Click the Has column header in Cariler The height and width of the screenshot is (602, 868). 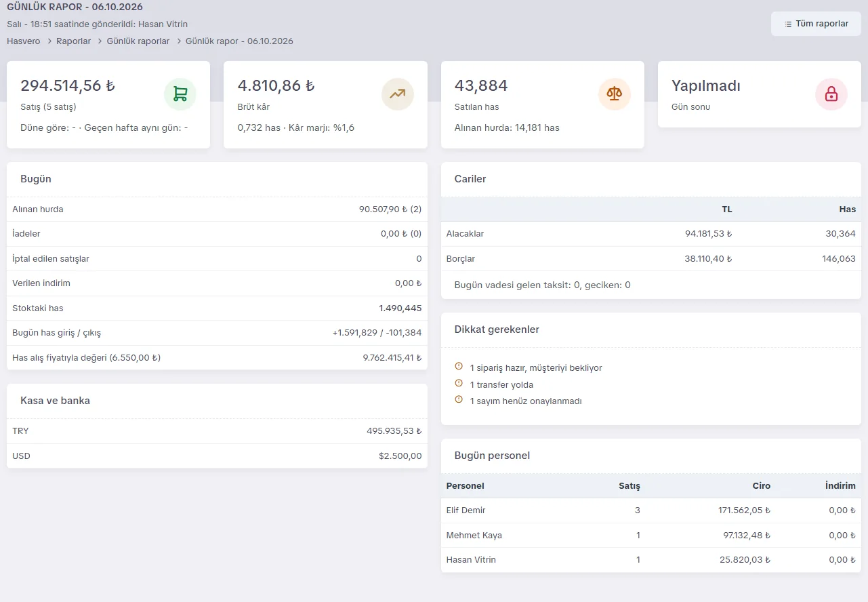tap(847, 209)
